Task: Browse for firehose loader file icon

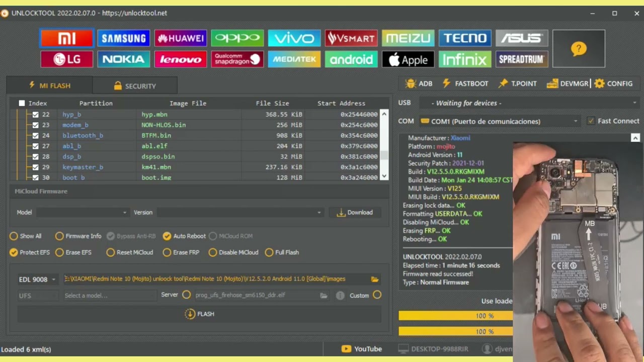Action: pyautogui.click(x=324, y=296)
